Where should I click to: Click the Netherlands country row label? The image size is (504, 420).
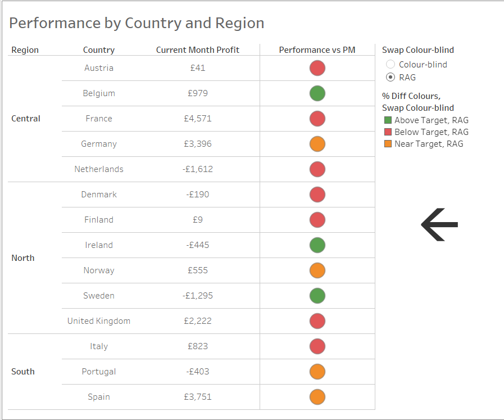[99, 169]
